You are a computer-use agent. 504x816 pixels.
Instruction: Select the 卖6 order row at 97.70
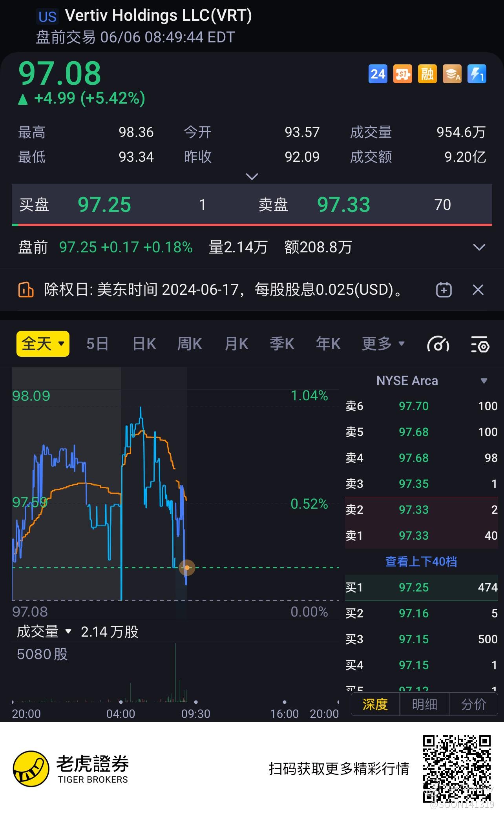tap(421, 406)
